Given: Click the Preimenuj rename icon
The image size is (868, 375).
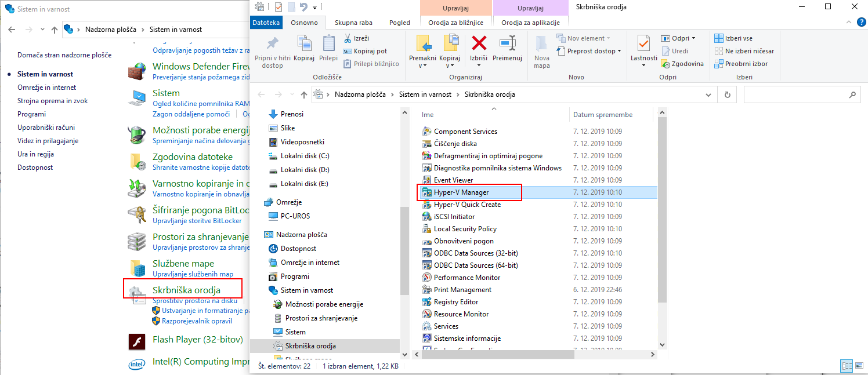Looking at the screenshot, I should tap(508, 43).
